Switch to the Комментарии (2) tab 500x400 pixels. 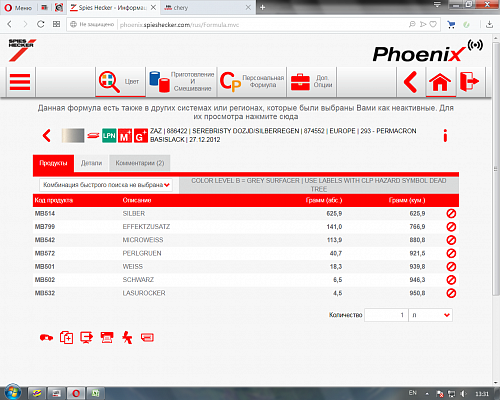point(140,163)
